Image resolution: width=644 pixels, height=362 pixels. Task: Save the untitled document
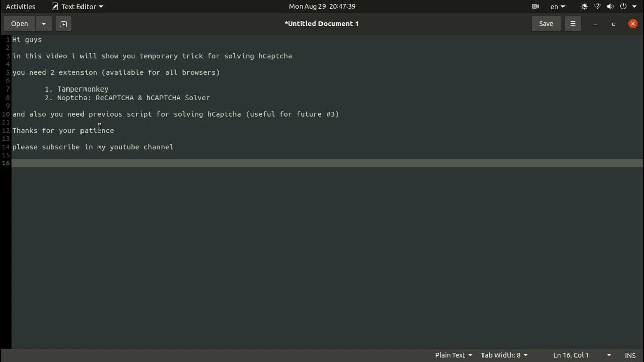(x=546, y=24)
